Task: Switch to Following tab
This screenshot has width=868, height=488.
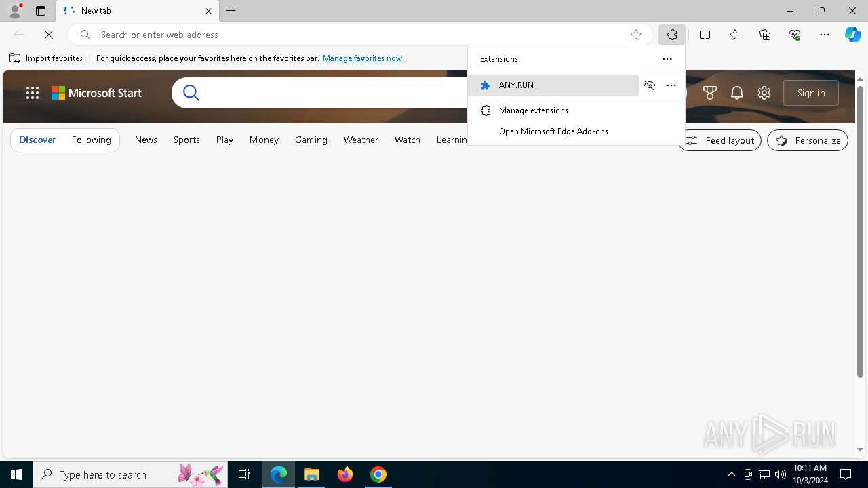Action: point(91,140)
